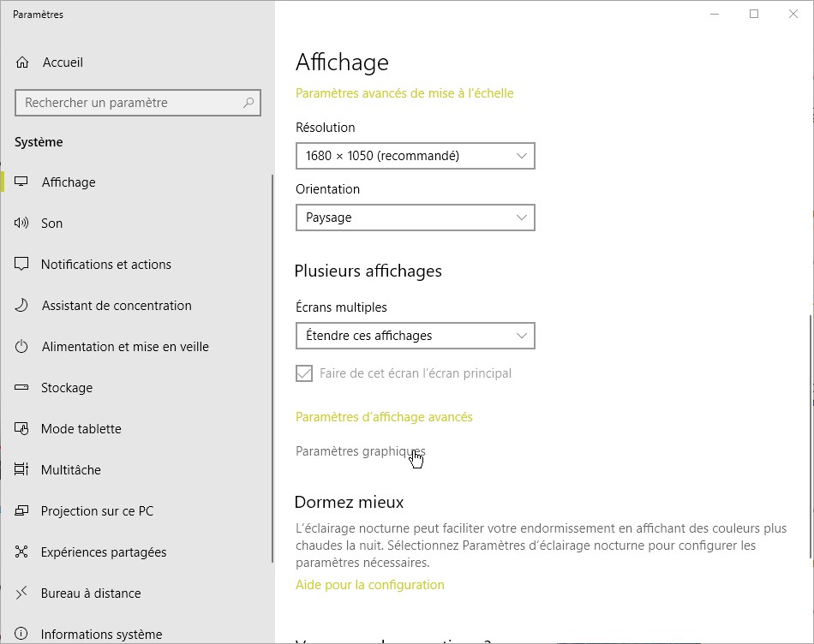Click the search magnifier icon

pos(248,103)
